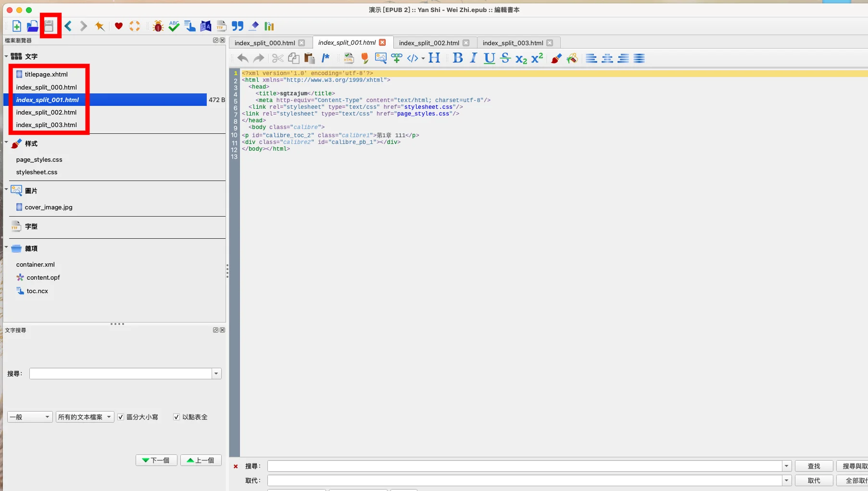Viewport: 868px width, 491px height.
Task: Click the red heart donate icon
Action: (x=119, y=26)
